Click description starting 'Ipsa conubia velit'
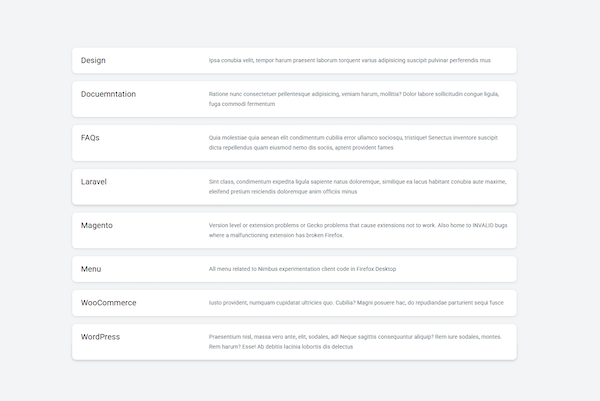Viewport: 600px width, 401px height. pyautogui.click(x=350, y=60)
